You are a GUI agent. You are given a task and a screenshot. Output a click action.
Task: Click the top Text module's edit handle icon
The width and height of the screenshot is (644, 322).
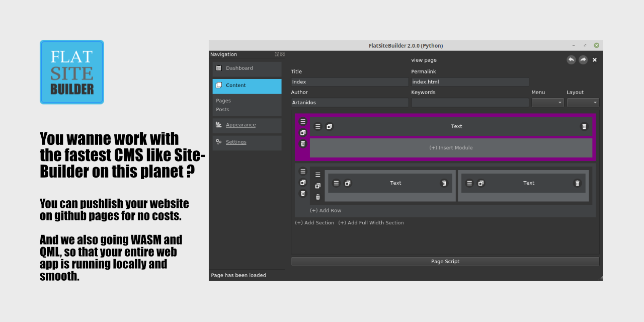click(318, 127)
